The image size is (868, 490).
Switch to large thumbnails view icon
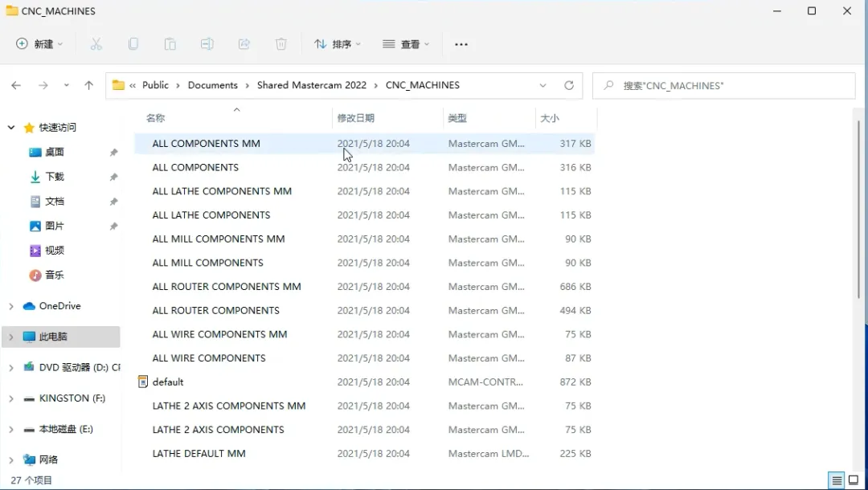click(x=854, y=480)
